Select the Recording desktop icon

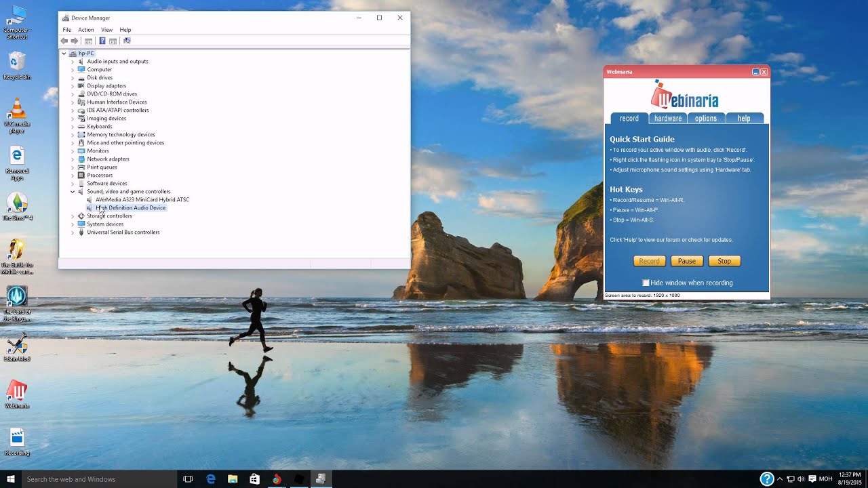click(x=17, y=442)
